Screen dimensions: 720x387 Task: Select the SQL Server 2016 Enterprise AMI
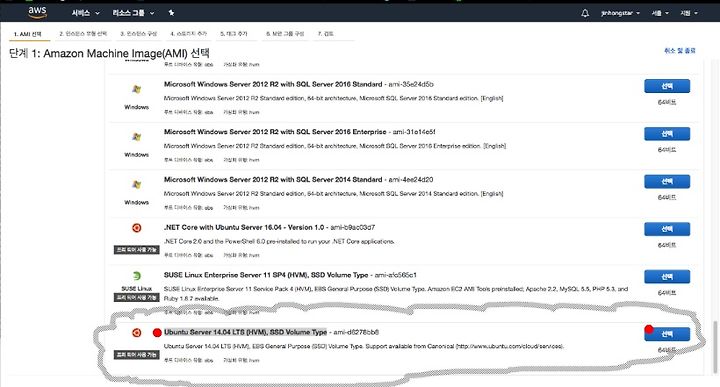click(x=667, y=134)
